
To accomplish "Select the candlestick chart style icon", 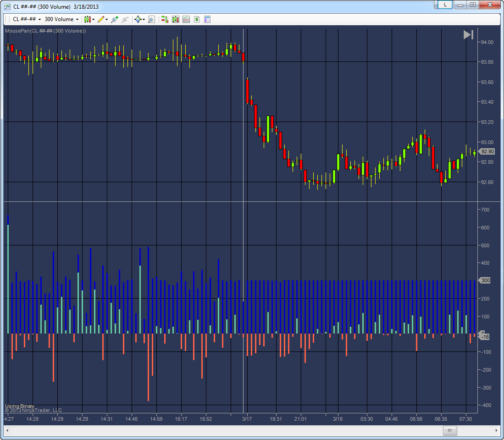I will [x=88, y=19].
